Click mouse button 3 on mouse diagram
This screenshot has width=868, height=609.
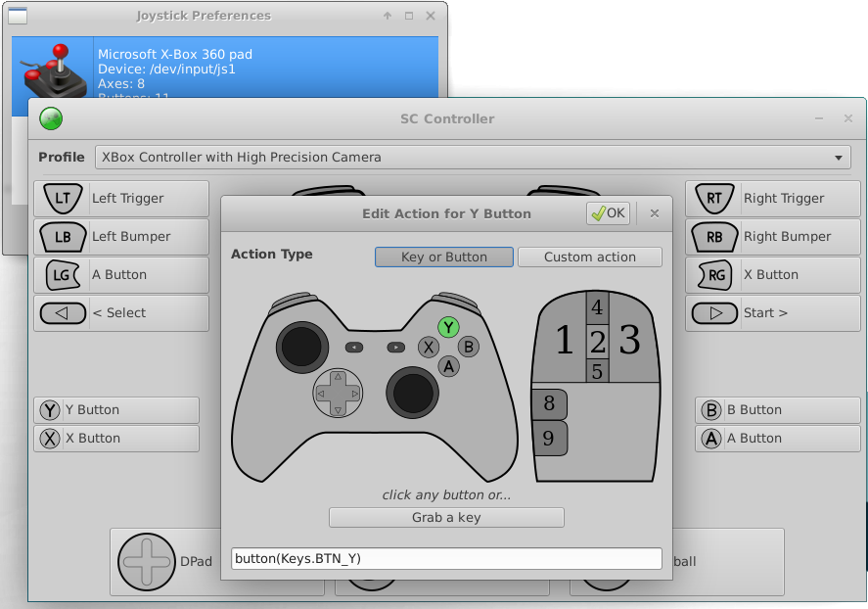click(631, 341)
